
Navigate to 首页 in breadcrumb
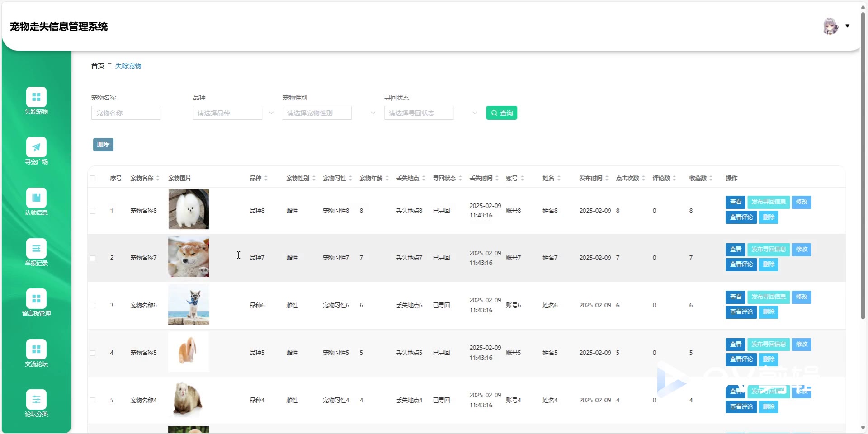point(98,66)
